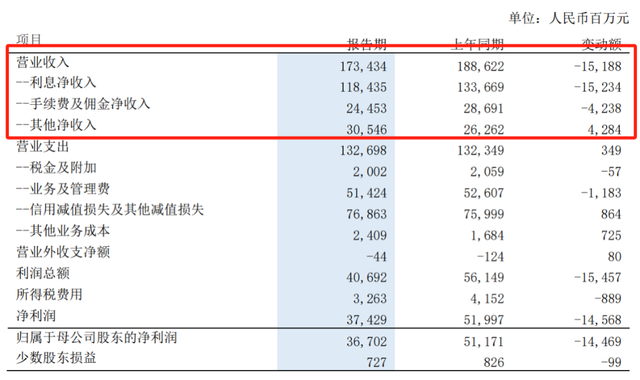Select the 归属于母公司股东的净利润 label

click(96, 338)
